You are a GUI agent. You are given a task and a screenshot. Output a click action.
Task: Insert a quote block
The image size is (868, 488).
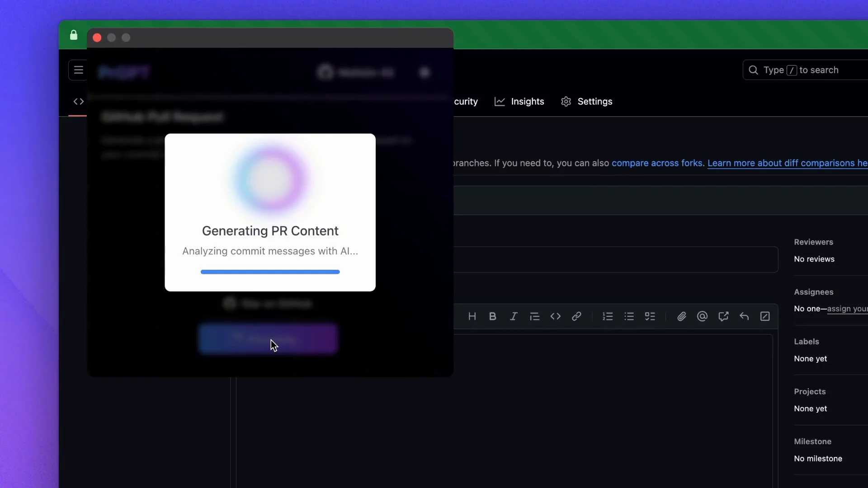(535, 316)
